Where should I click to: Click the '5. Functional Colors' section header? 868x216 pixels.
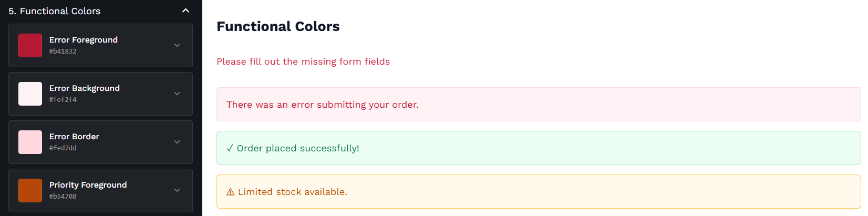55,11
